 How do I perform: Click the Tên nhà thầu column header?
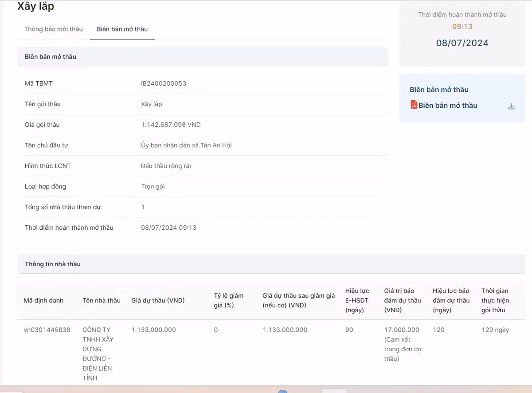102,300
